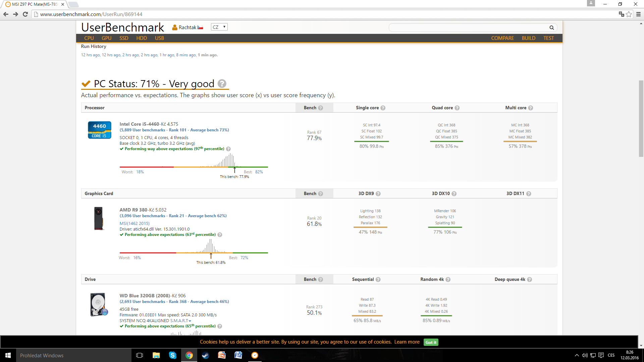Click the '8 mins ago' run history link

[186, 55]
